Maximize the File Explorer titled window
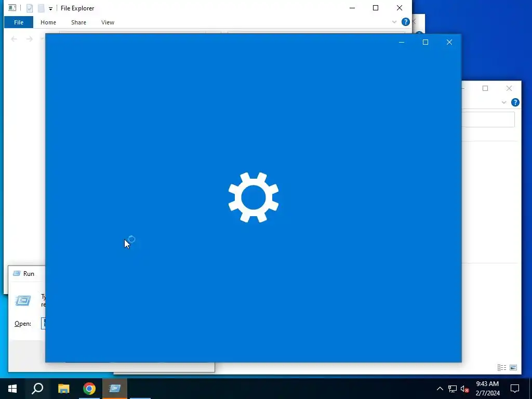Screen dimensions: 532x399 (376, 8)
